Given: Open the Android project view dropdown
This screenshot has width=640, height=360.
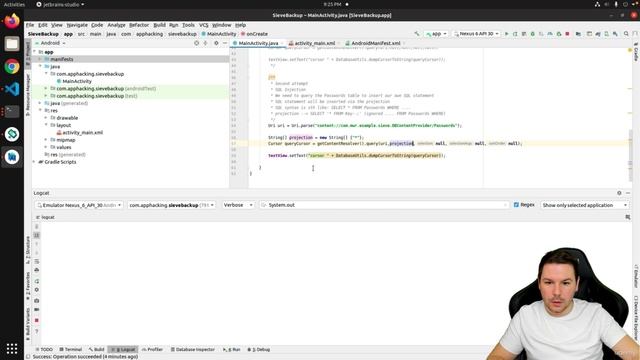Looking at the screenshot, I should [x=51, y=43].
